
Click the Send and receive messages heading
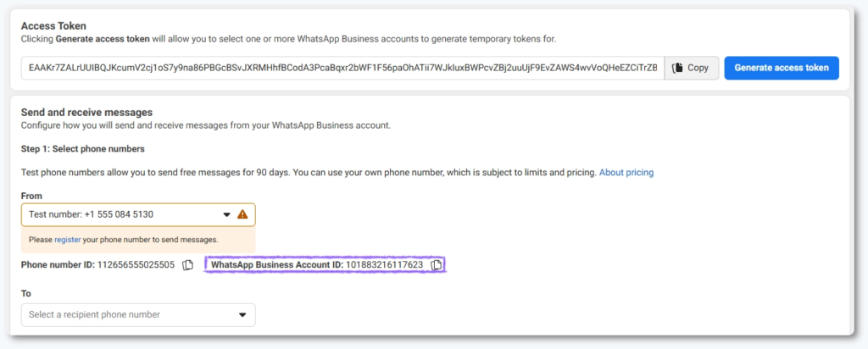click(x=86, y=111)
